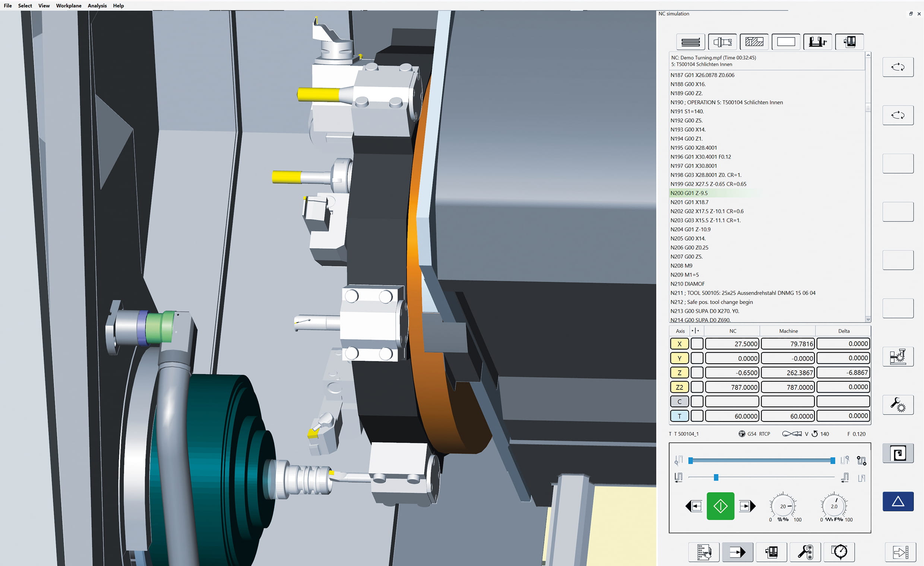
Task: Select the machine view icon in top toolbar
Action: coord(849,42)
